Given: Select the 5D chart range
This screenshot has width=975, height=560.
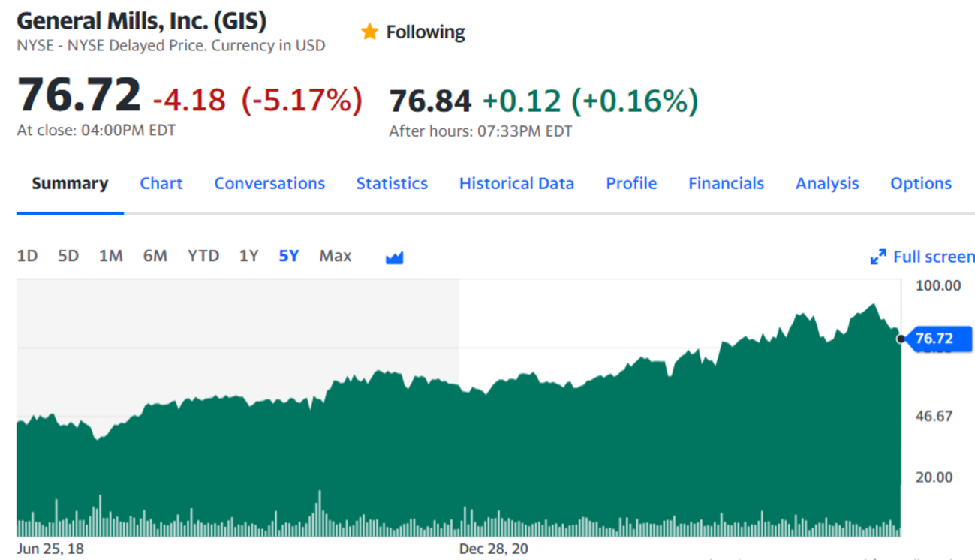Looking at the screenshot, I should [x=68, y=256].
